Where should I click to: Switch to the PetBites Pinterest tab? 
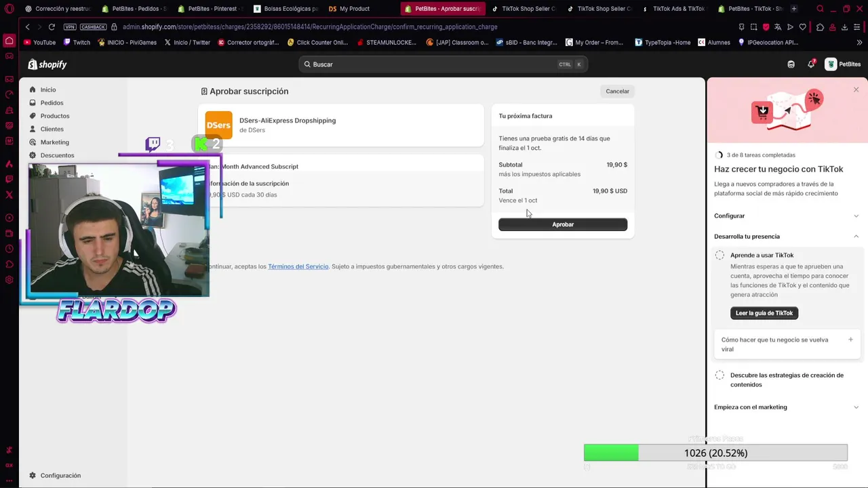click(210, 9)
